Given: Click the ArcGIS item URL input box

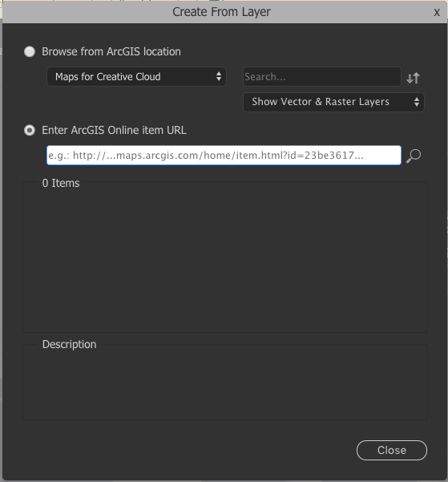Looking at the screenshot, I should point(224,156).
